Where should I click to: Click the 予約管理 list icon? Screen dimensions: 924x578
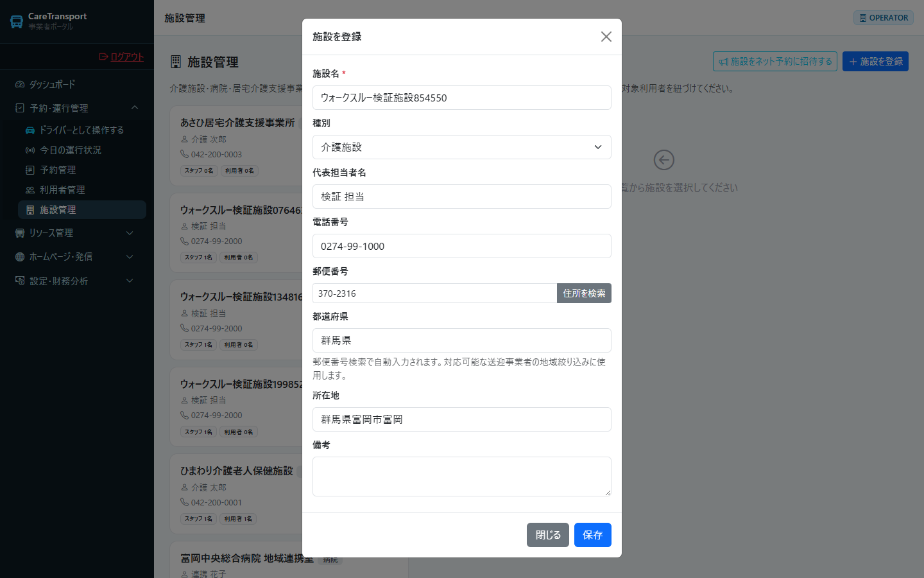30,170
